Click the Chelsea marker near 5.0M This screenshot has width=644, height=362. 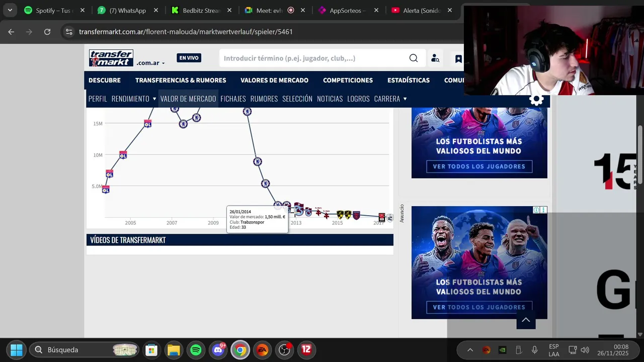point(266,184)
